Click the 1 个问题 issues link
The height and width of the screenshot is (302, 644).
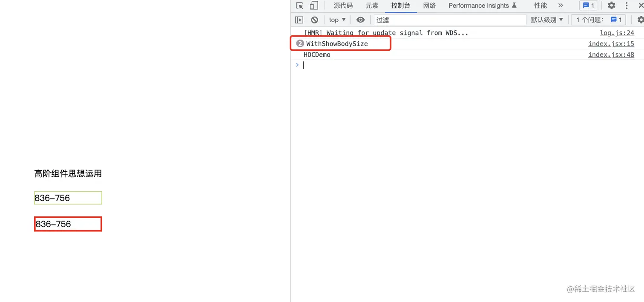pyautogui.click(x=599, y=20)
